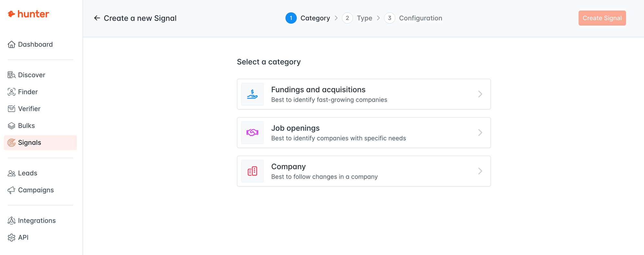This screenshot has height=255, width=644.
Task: Click the Create Signal button
Action: click(602, 18)
